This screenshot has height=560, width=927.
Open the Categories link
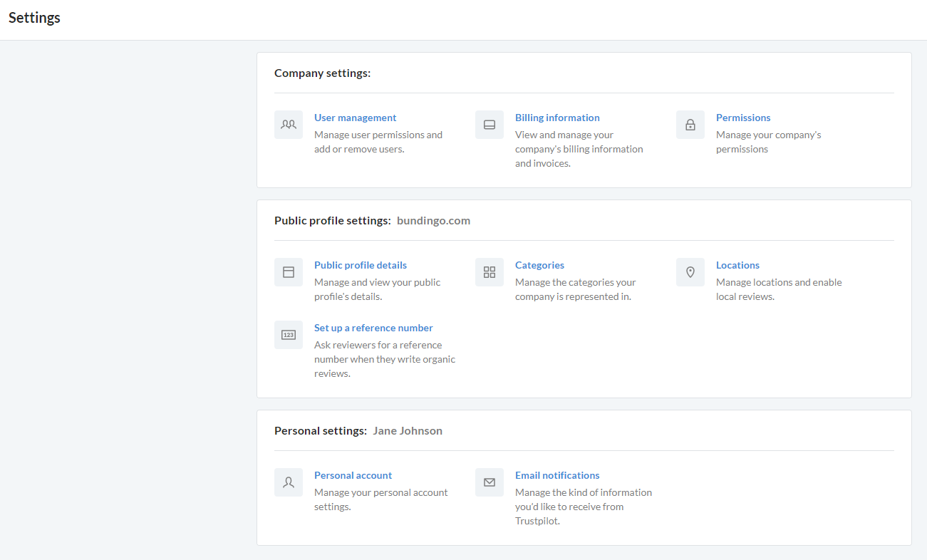539,265
